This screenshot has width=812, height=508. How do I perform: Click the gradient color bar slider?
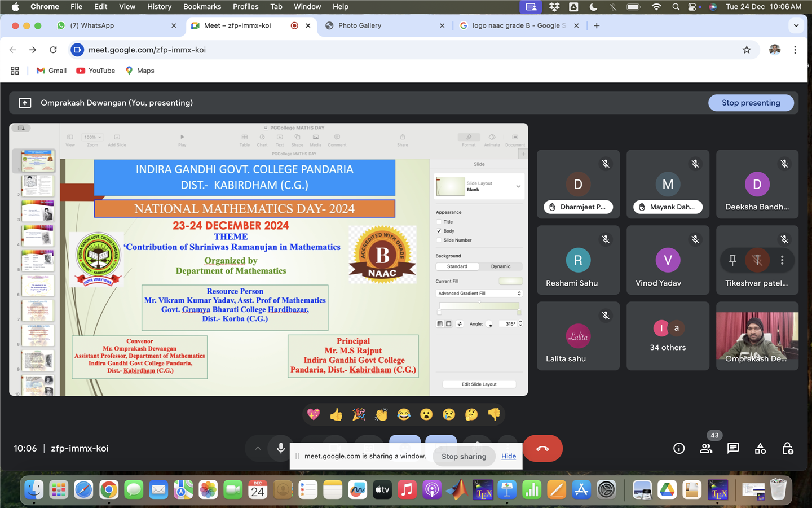click(x=479, y=306)
